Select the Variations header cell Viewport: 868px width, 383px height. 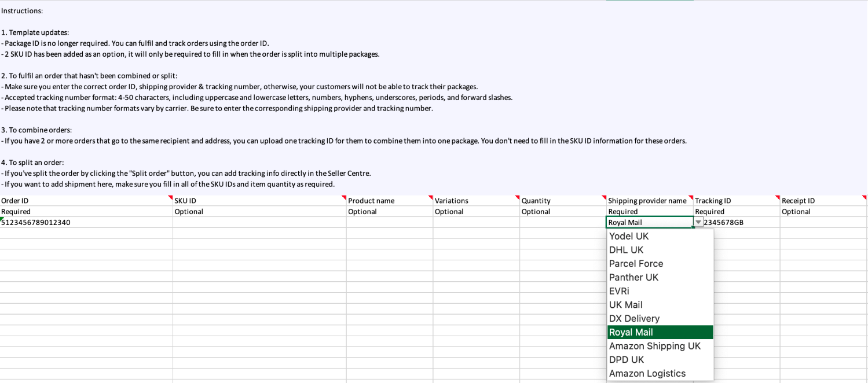click(x=477, y=201)
